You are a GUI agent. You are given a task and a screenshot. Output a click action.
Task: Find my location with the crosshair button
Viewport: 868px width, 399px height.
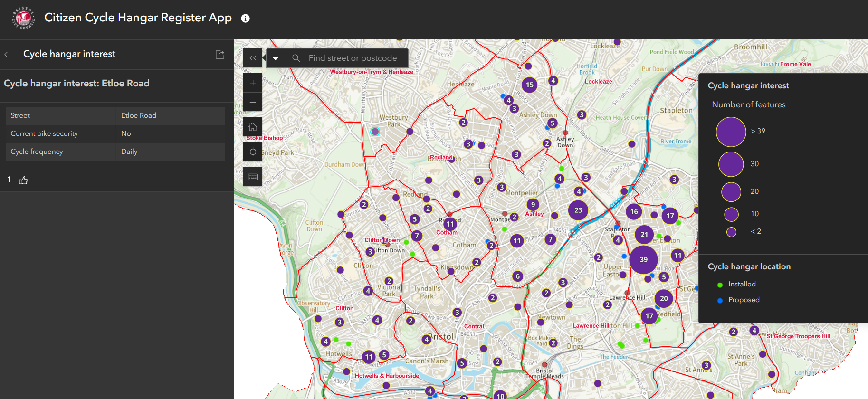coord(253,152)
